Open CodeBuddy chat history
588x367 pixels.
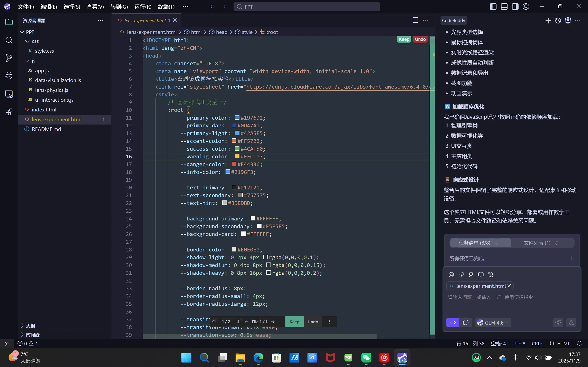coord(558,21)
